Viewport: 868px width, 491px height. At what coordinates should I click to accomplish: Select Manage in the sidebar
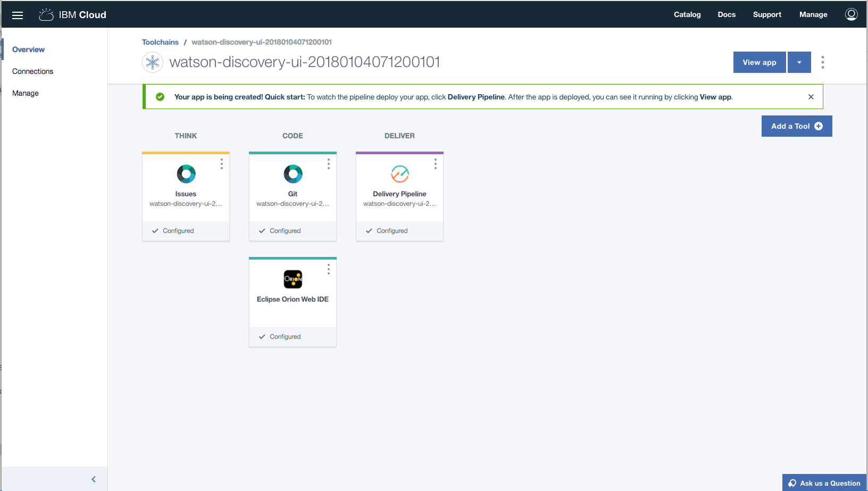(26, 93)
